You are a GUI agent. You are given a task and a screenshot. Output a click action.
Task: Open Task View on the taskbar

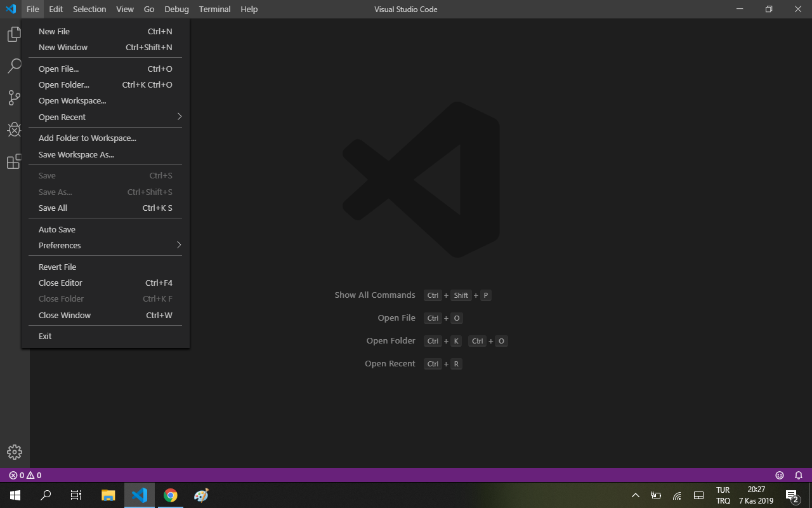tap(76, 495)
